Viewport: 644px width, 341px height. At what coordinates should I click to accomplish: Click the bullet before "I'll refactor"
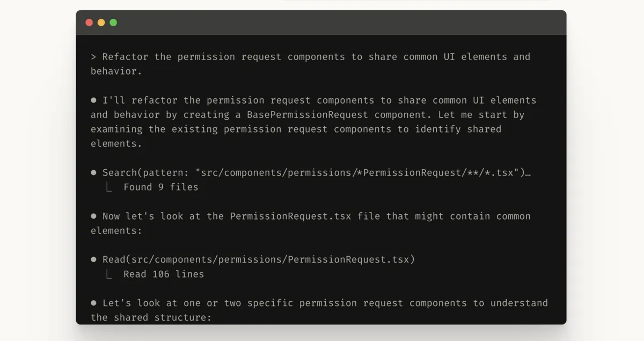93,100
